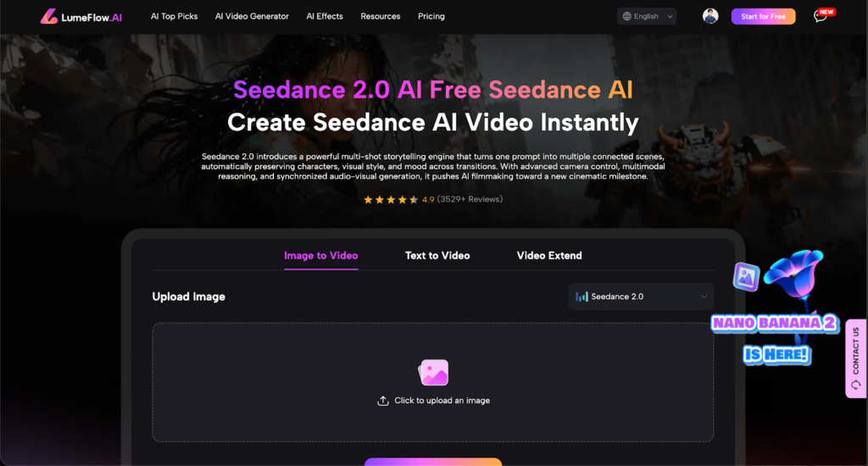The image size is (868, 466).
Task: Click the Contact Us headset icon
Action: (856, 385)
